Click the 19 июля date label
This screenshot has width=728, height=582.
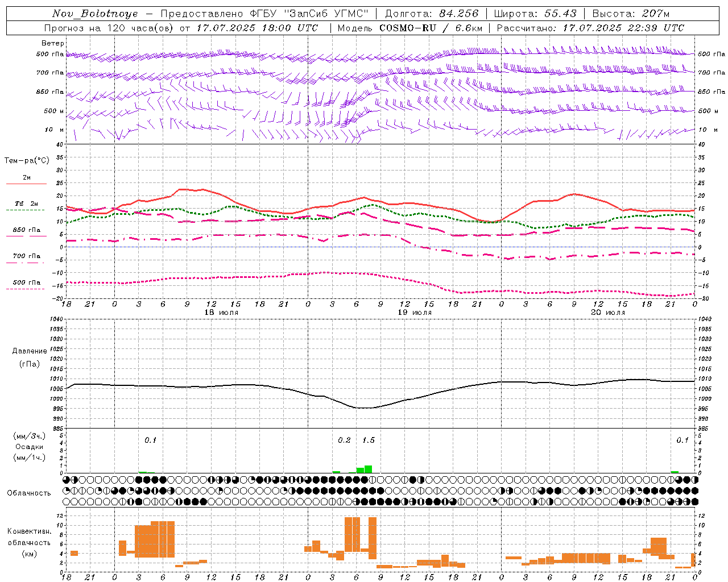coord(415,313)
